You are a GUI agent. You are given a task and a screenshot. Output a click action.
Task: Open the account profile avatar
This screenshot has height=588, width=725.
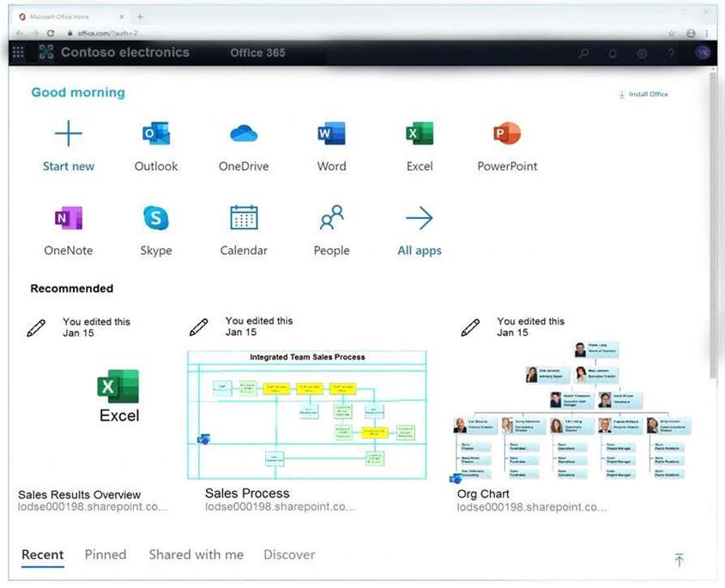click(703, 52)
